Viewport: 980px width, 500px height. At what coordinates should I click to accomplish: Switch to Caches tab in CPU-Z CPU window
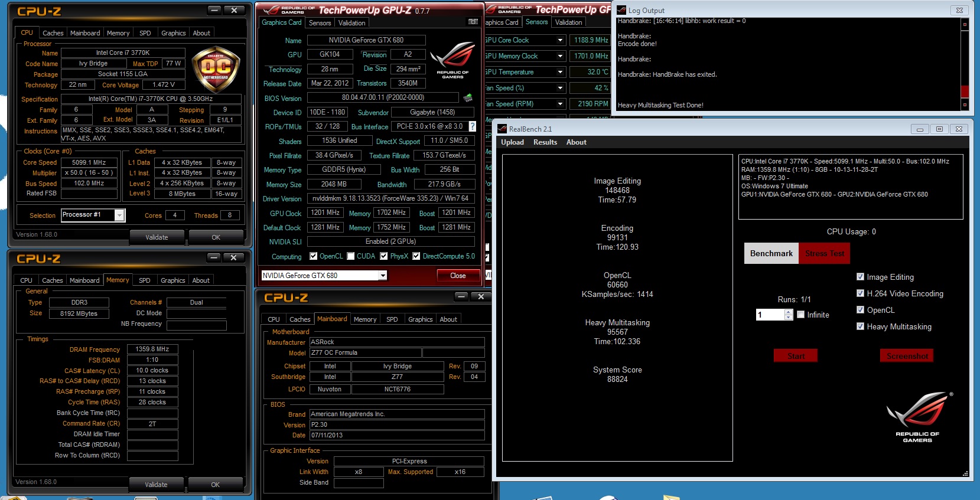(53, 33)
